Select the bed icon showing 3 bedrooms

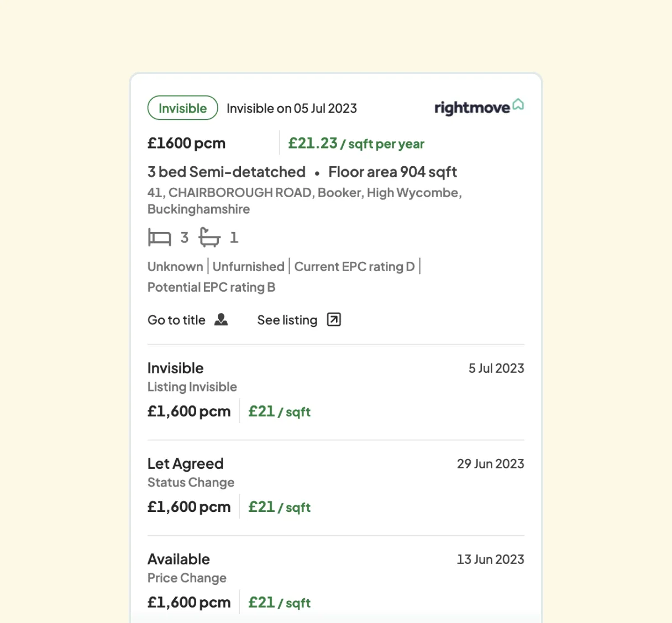[x=160, y=237]
